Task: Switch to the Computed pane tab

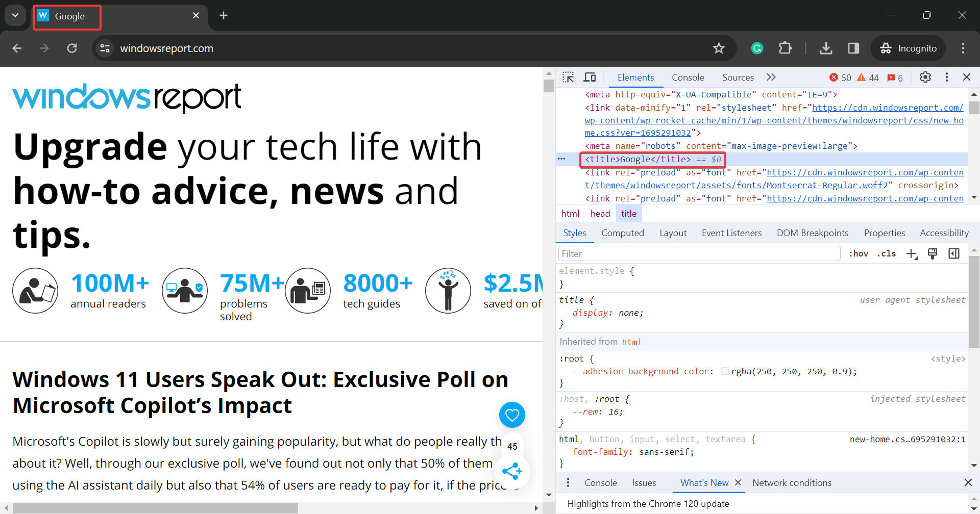Action: coord(623,233)
